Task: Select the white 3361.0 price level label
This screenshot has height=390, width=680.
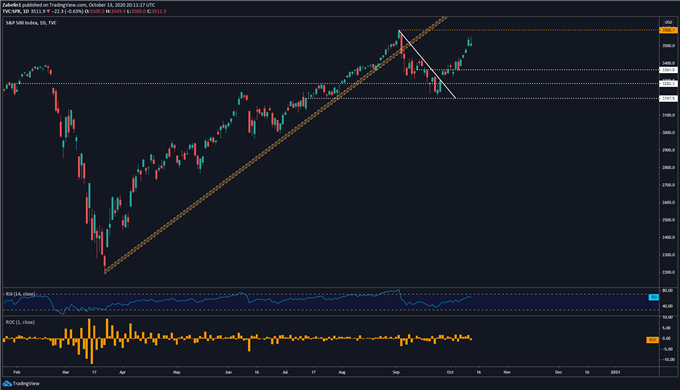Action: click(x=668, y=70)
